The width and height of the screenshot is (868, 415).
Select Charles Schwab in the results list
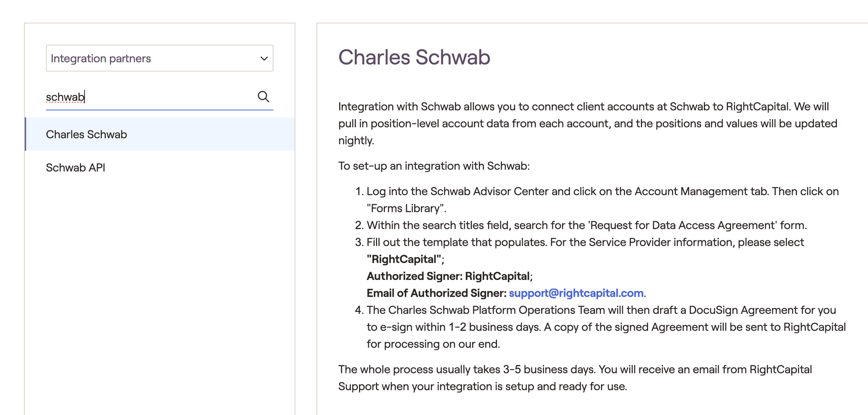[86, 135]
